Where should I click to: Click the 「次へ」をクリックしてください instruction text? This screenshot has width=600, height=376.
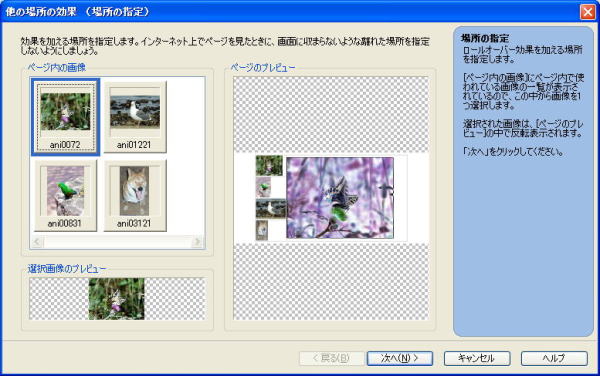(513, 152)
